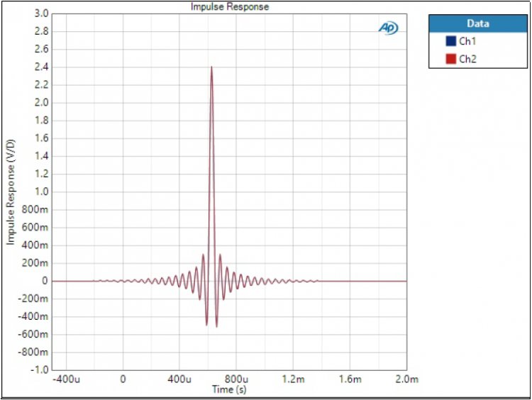The image size is (532, 400).
Task: Click the impulse peak near 2.4
Action: (x=211, y=67)
